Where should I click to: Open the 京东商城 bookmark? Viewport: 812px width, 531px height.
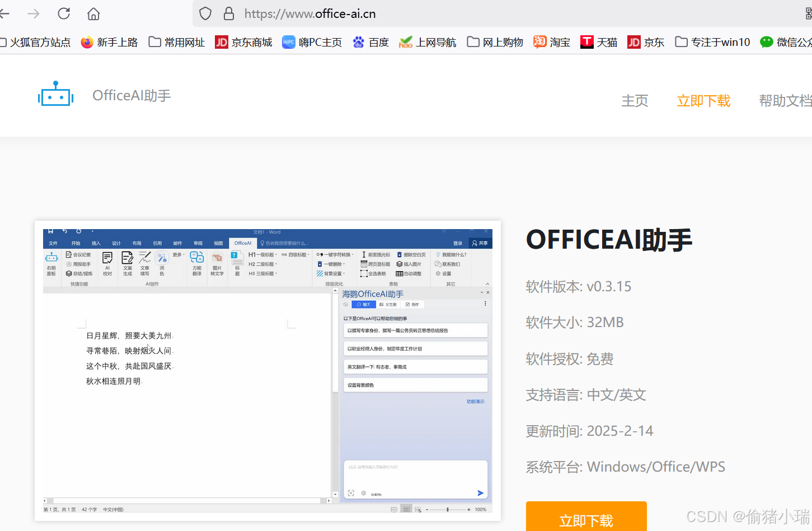(x=244, y=42)
